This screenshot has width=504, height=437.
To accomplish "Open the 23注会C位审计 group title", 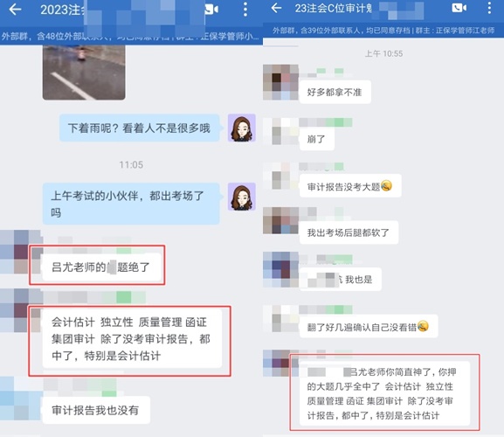I will (x=334, y=8).
